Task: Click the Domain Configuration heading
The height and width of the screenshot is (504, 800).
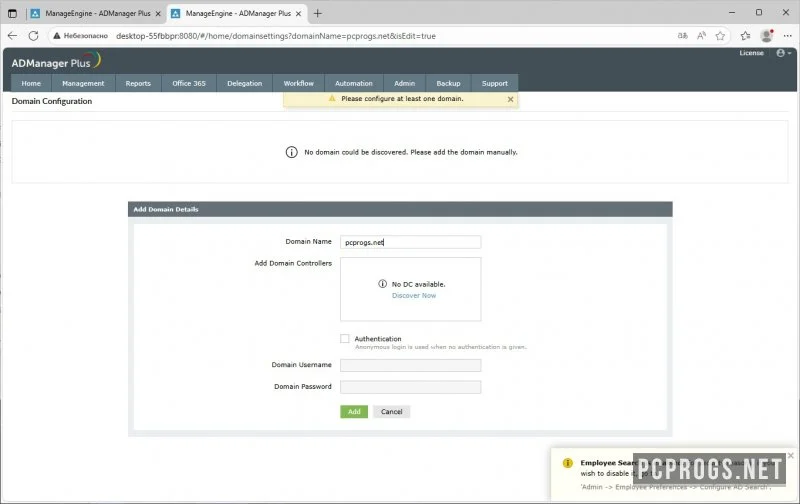Action: [x=52, y=101]
